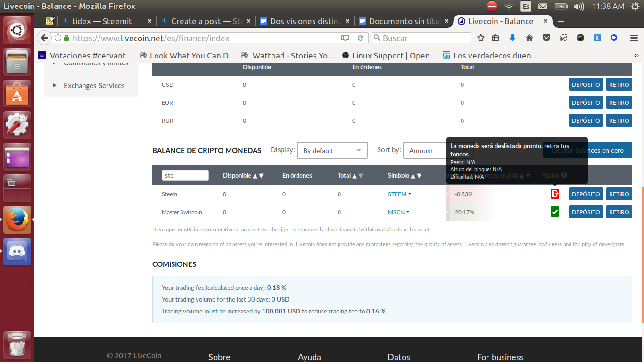The image size is (644, 362).
Task: Switch to 'Documento sin títul' tab
Action: tap(403, 21)
